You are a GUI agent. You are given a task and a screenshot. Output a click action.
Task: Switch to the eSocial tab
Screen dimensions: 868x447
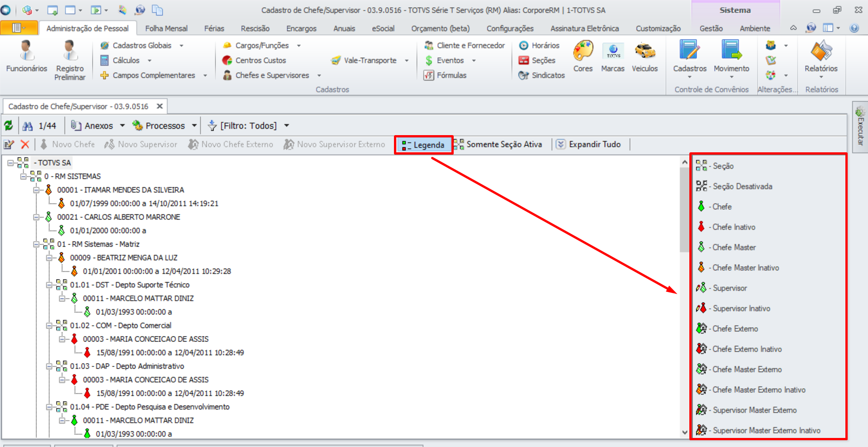383,28
